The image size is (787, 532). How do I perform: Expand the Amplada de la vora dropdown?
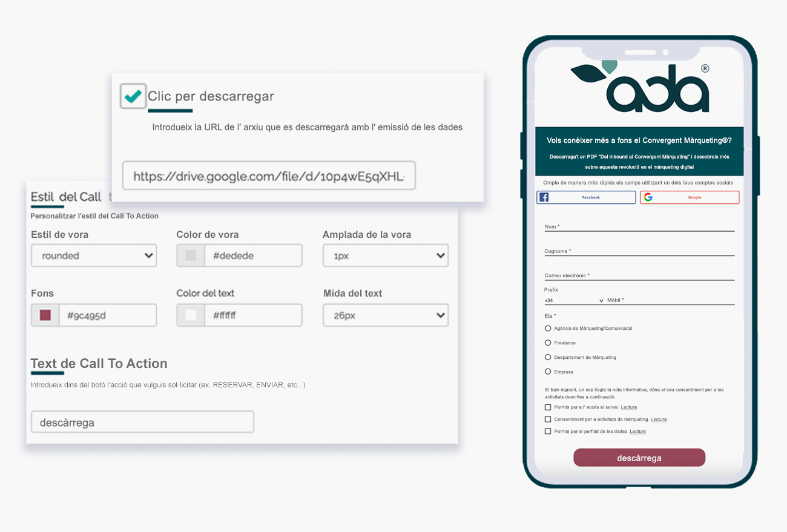386,255
